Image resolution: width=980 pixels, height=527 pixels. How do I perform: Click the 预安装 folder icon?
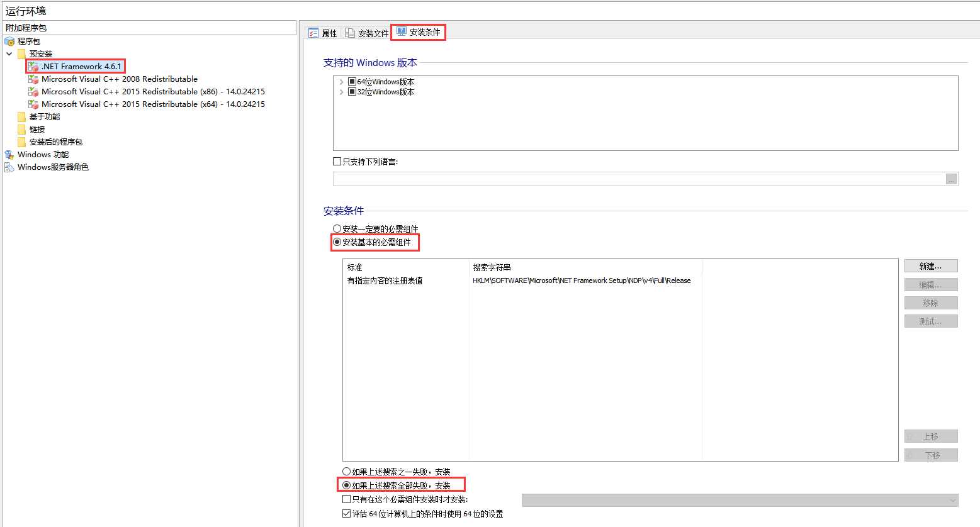(x=22, y=54)
